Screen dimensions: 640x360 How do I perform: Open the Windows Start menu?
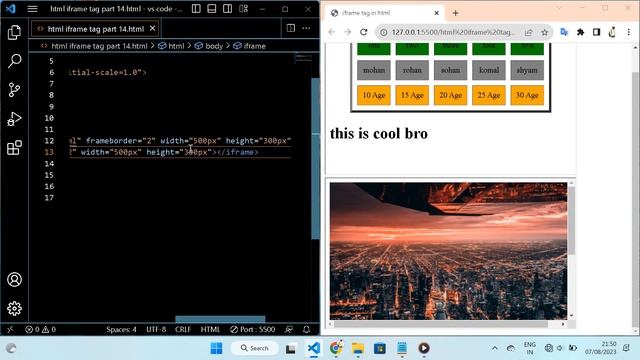click(x=216, y=348)
